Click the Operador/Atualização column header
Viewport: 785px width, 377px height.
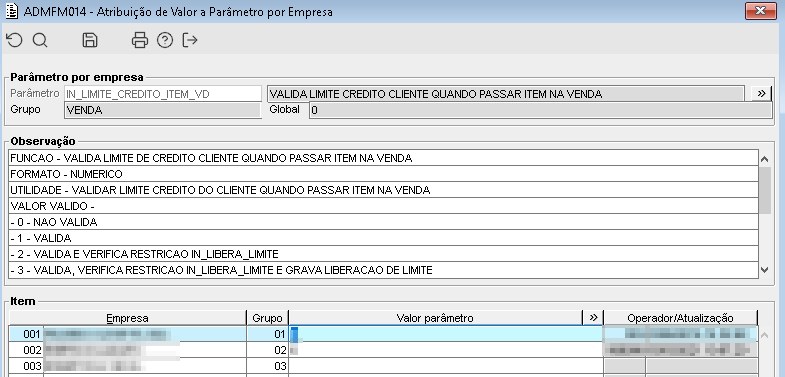coord(680,318)
